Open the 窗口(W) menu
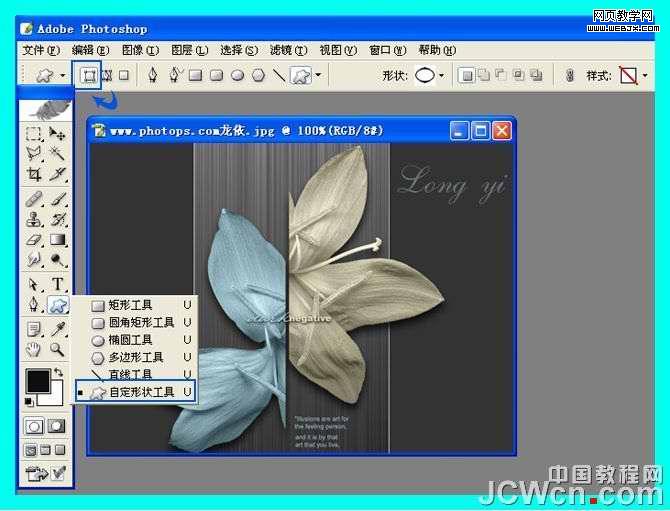Image resolution: width=670 pixels, height=511 pixels. pyautogui.click(x=388, y=50)
